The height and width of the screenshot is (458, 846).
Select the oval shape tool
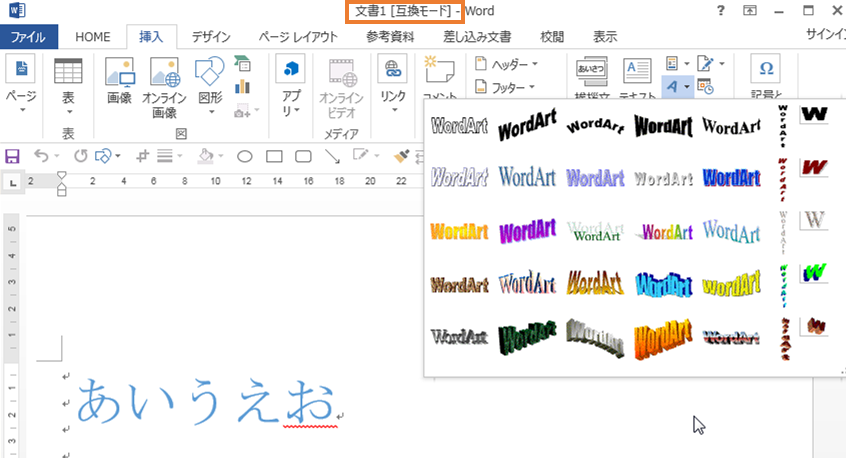point(245,157)
